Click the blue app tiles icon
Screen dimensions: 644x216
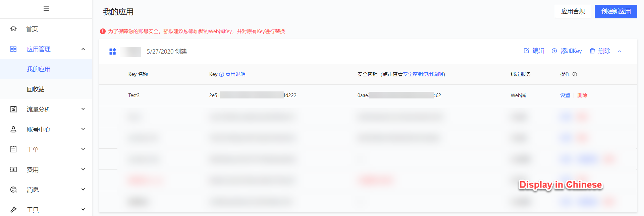(113, 52)
